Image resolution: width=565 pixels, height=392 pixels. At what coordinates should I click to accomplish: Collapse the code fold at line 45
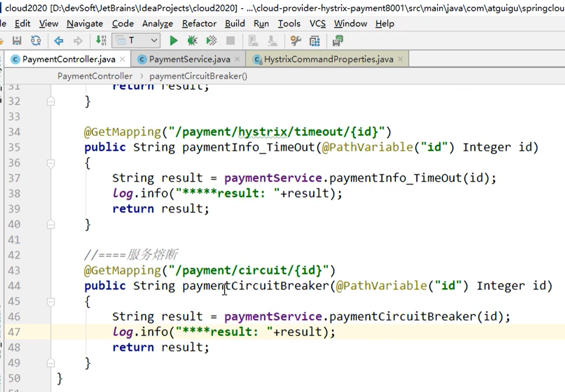point(51,301)
